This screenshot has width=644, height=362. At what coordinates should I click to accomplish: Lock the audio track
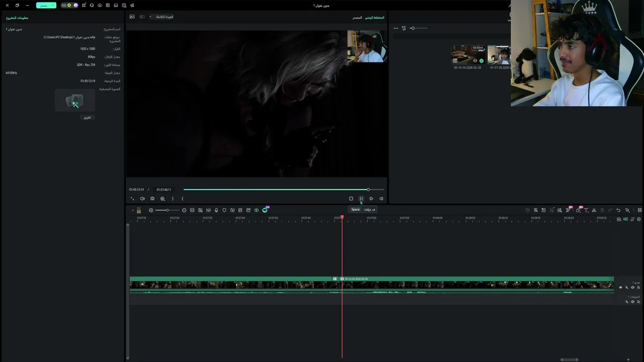[638, 302]
